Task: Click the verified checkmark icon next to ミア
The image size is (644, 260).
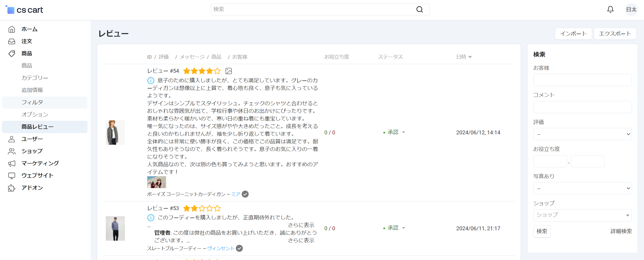Action: (x=245, y=194)
